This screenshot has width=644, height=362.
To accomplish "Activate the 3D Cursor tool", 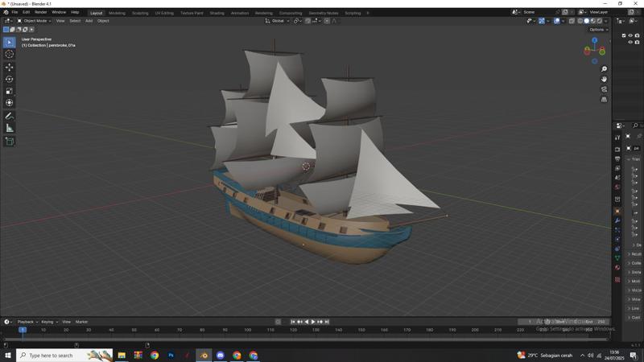I will (x=9, y=54).
